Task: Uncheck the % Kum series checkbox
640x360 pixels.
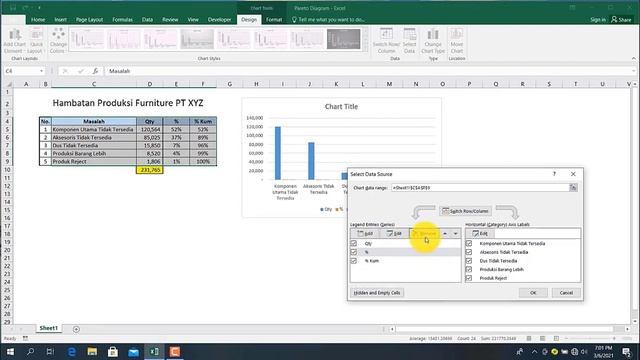Action: click(354, 260)
